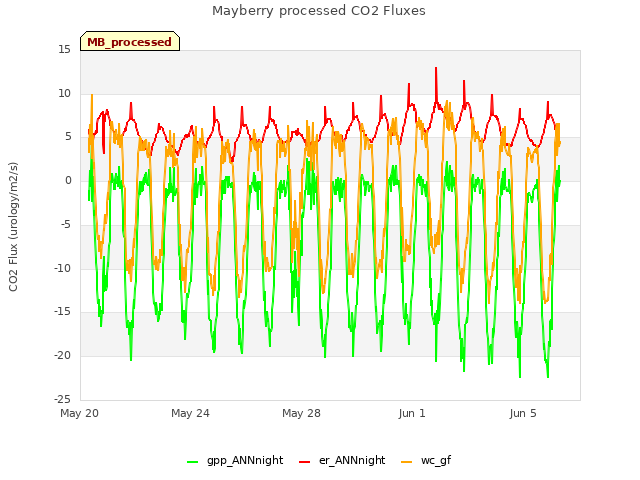Screen dimensions: 640x480
Task: Click the y-axis value -5
Action: pyautogui.click(x=66, y=224)
